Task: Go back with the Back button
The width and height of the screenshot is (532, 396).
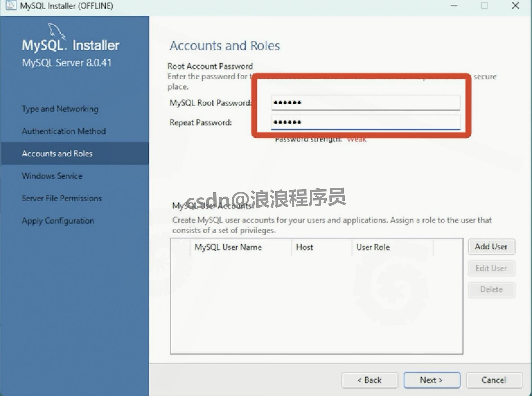Action: click(x=369, y=380)
